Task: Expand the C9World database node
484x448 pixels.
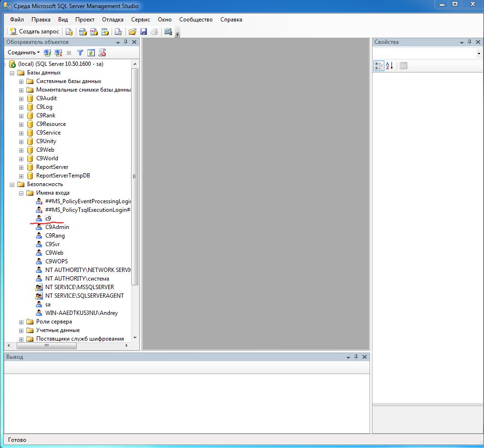Action: 21,158
